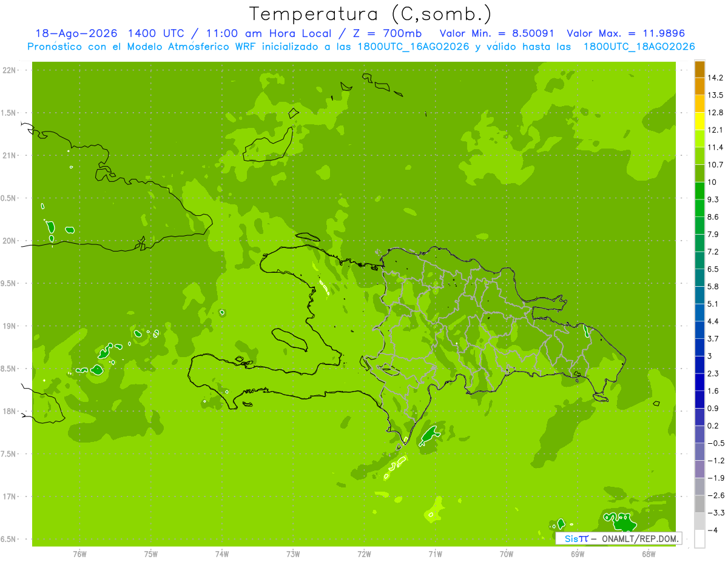728x562 pixels.
Task: Click the '6.5N' latitude label
Action: pos(9,540)
